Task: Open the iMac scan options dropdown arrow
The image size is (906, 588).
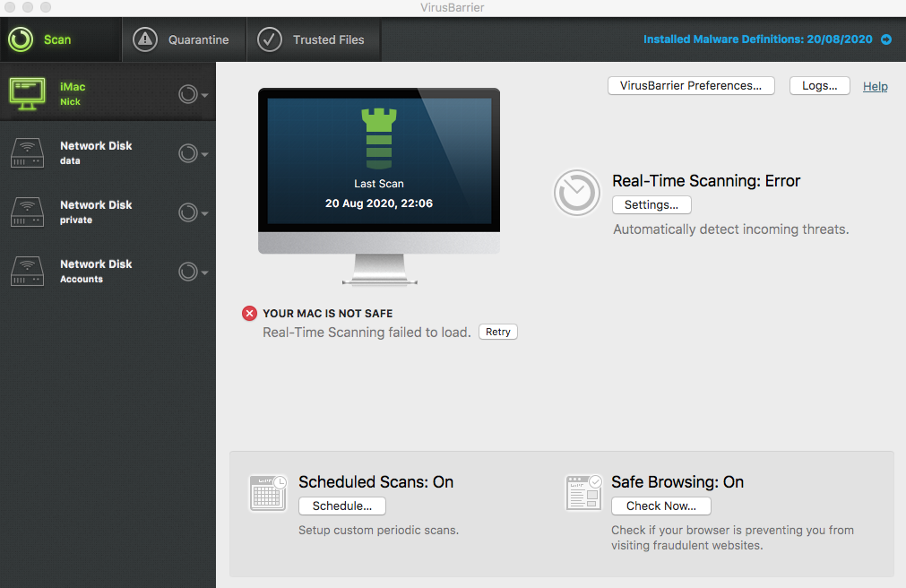Action: [x=204, y=95]
